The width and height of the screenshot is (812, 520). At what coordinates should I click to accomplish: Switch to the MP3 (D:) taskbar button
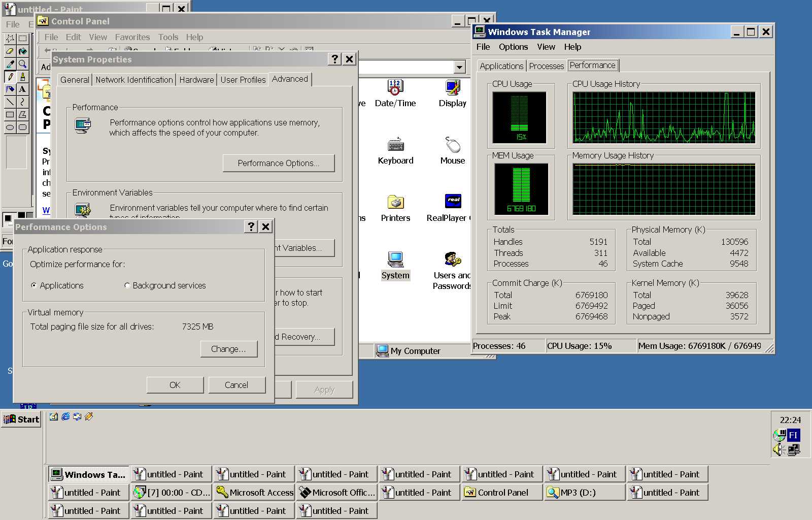585,493
